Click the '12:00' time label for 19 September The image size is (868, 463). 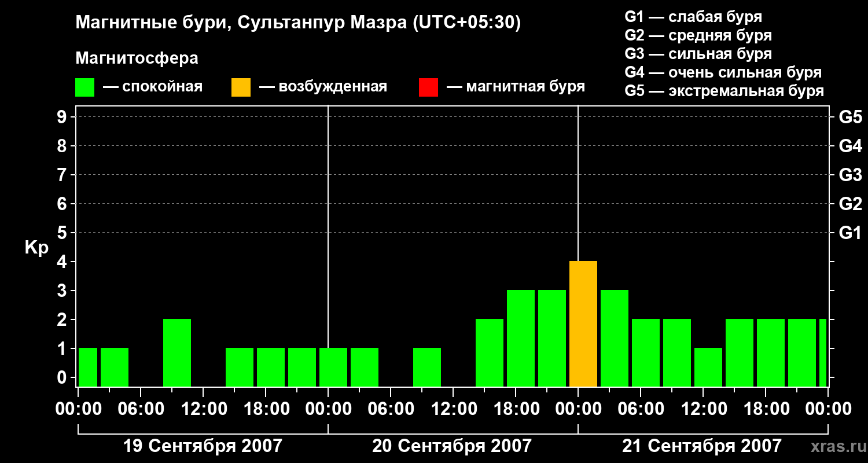click(203, 409)
